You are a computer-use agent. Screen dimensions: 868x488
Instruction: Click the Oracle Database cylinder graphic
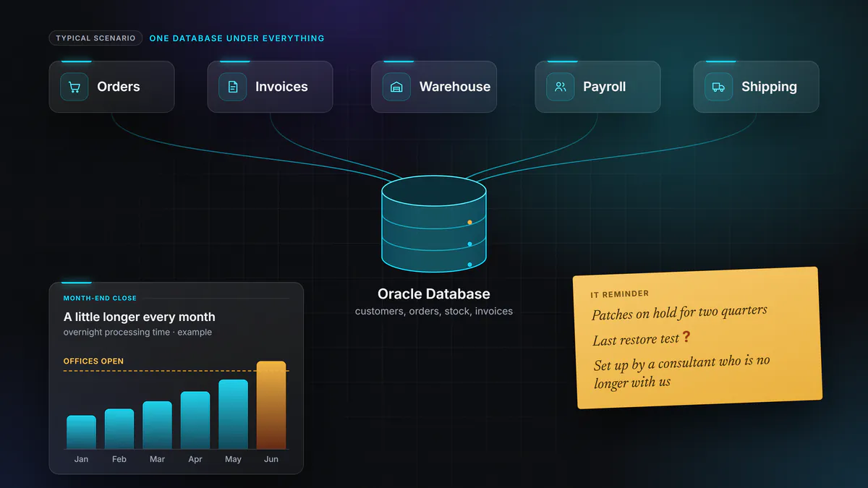(434, 225)
